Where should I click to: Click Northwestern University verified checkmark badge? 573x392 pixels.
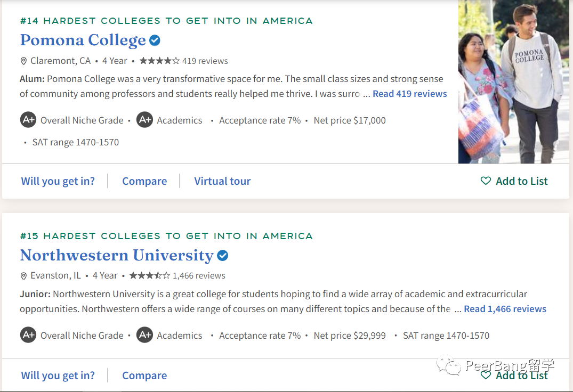click(223, 256)
